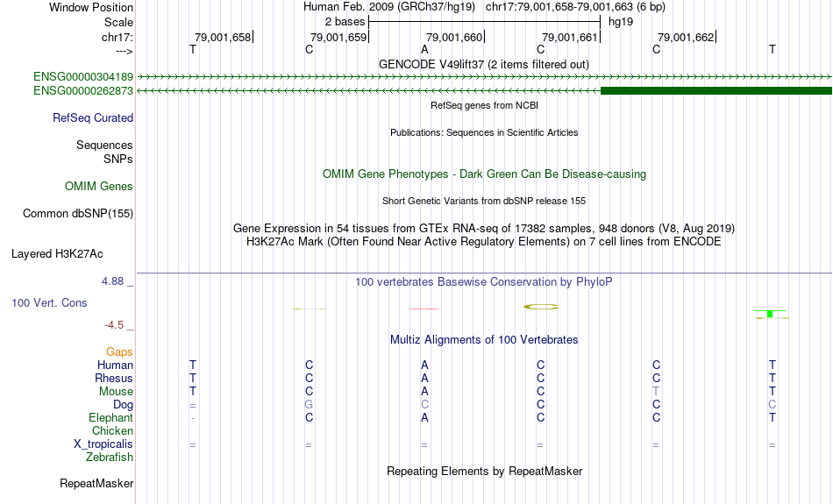The height and width of the screenshot is (504, 833).
Task: Click the -4.5 PhyloP lower value
Action: (114, 325)
